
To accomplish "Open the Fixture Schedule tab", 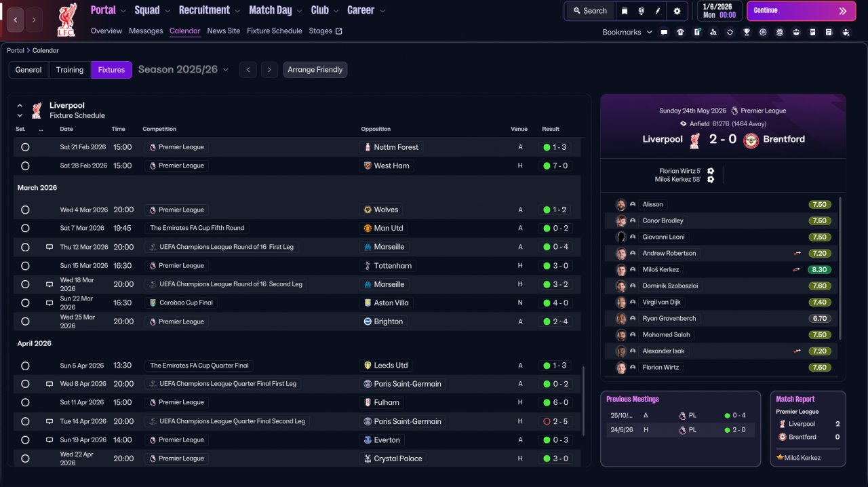I will 275,31.
